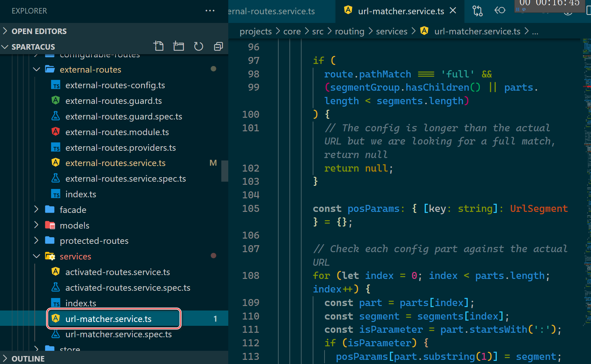
Task: Click the '1' problem badge on url-matcher.service.ts
Action: point(215,319)
